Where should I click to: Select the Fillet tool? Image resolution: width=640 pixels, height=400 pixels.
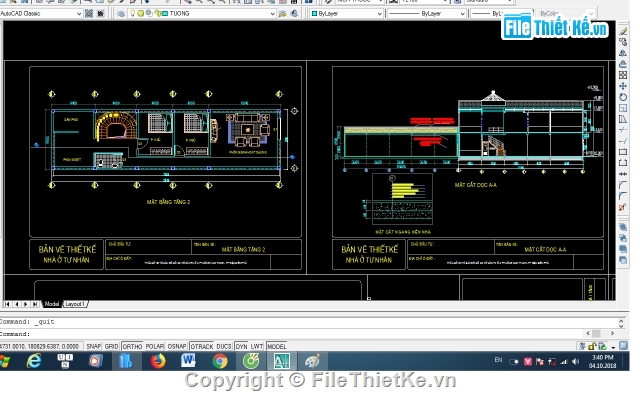[623, 196]
